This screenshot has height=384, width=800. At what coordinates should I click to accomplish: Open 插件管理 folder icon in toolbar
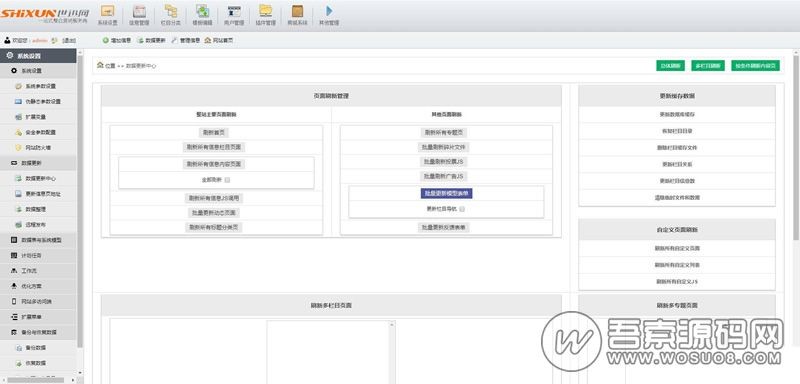[265, 11]
